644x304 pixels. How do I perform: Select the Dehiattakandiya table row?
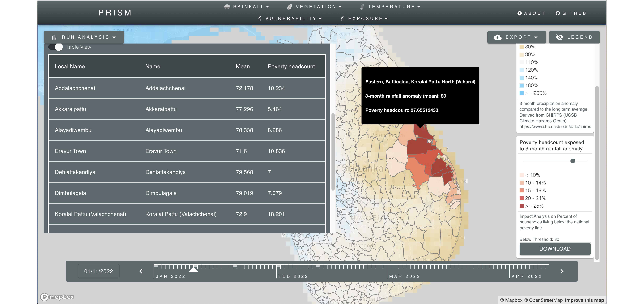pyautogui.click(x=187, y=172)
